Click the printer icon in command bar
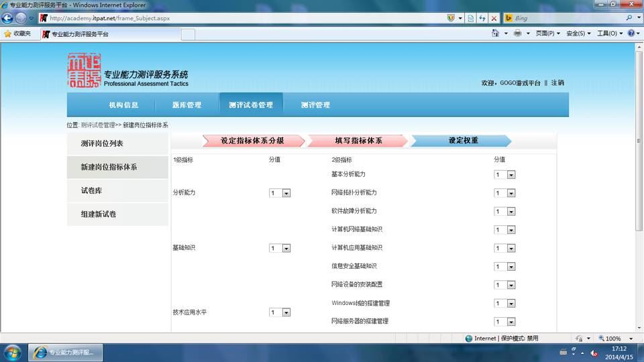The width and height of the screenshot is (644, 362). coord(517,34)
